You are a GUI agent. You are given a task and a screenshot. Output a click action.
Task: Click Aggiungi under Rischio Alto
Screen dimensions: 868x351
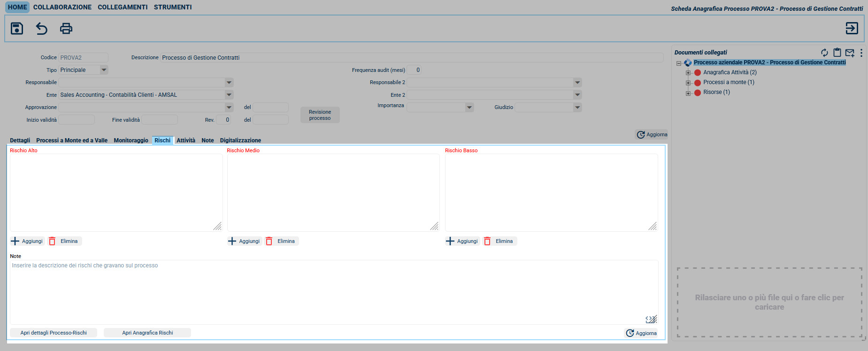[27, 241]
